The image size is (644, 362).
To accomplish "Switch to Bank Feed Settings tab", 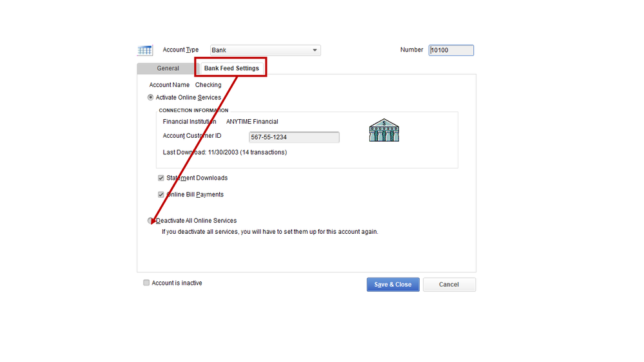I will point(231,68).
